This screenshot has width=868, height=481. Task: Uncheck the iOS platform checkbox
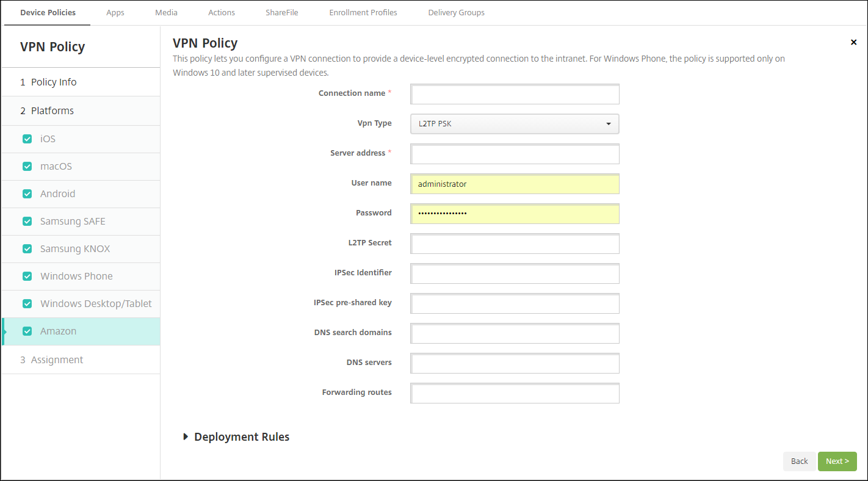(x=27, y=139)
